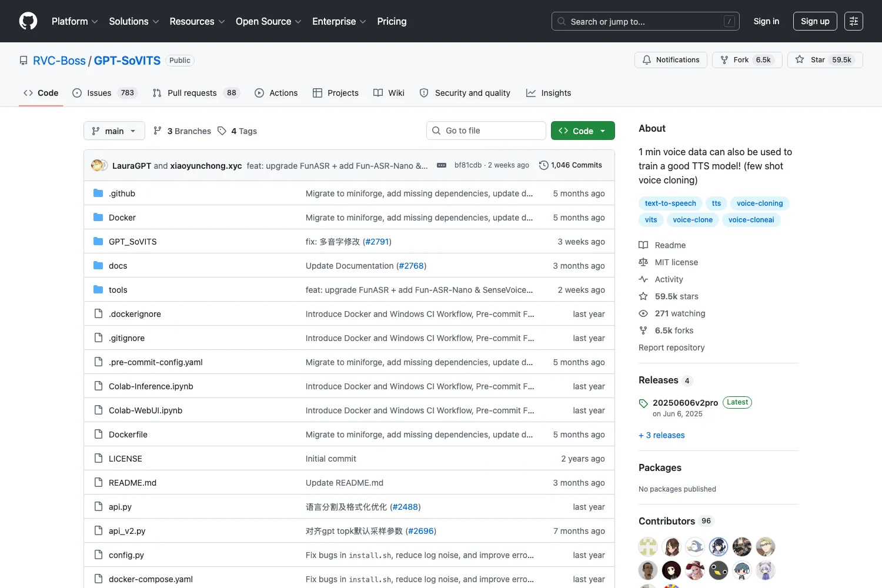Star the GPT-SoVITS repository

coord(825,60)
